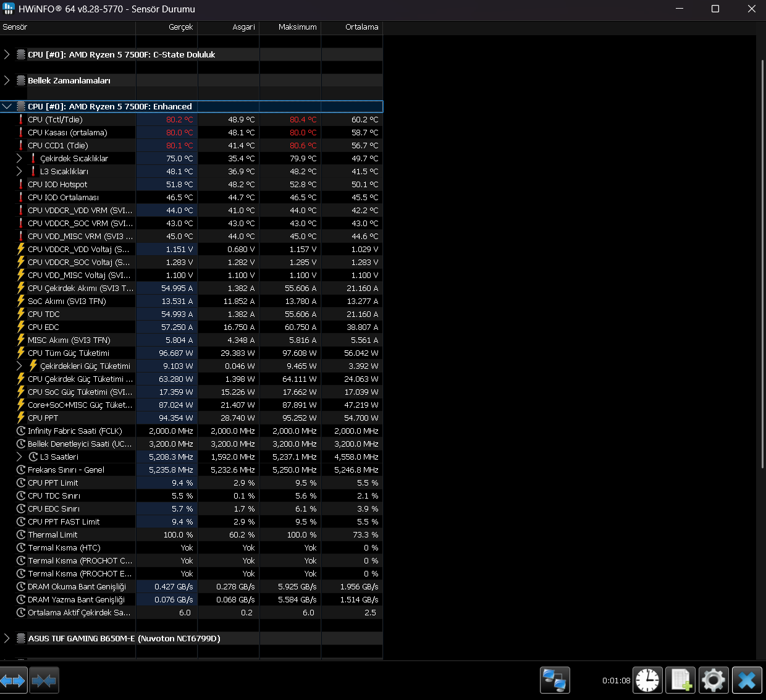Click lightning icon of MISC Akımı row

[x=21, y=340]
